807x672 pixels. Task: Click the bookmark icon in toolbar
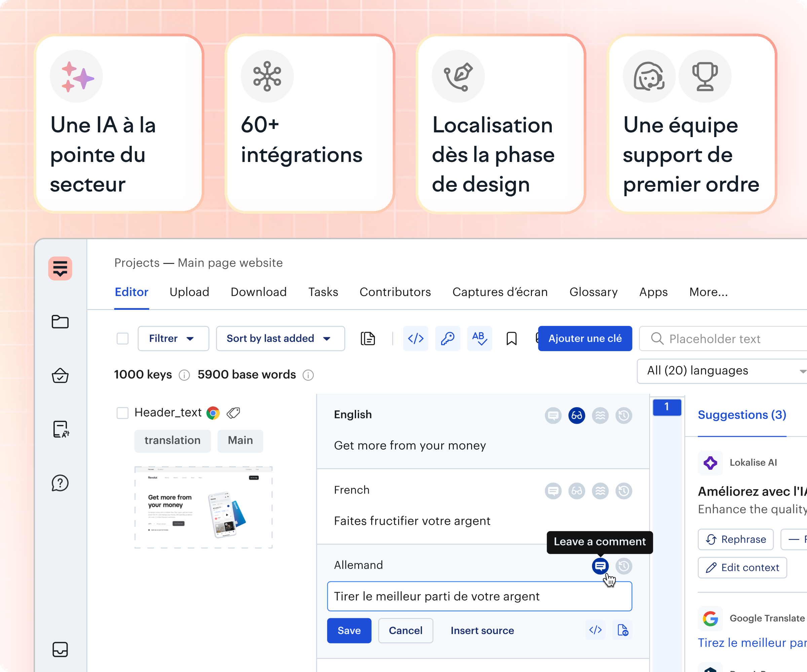(511, 338)
